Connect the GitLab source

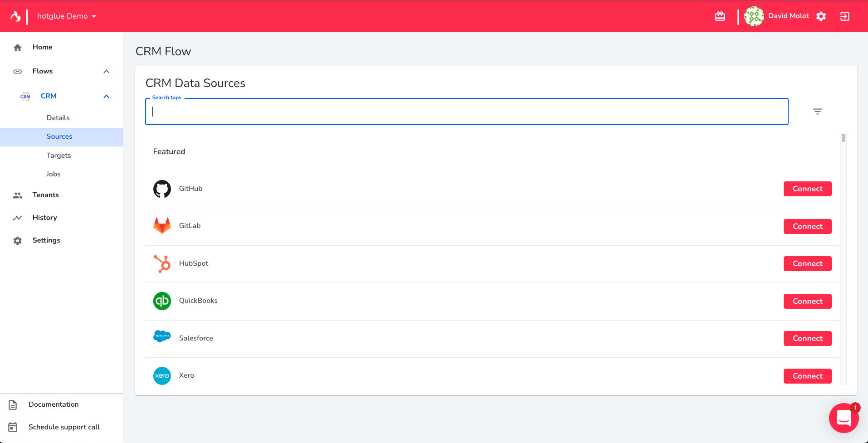(x=807, y=226)
